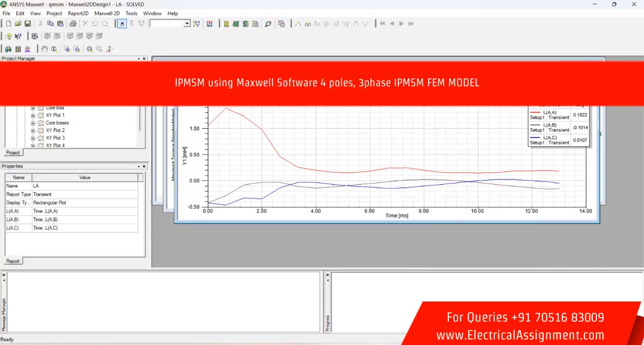Click the Open folder toolbar icon
The image size is (644, 345).
pos(18,24)
